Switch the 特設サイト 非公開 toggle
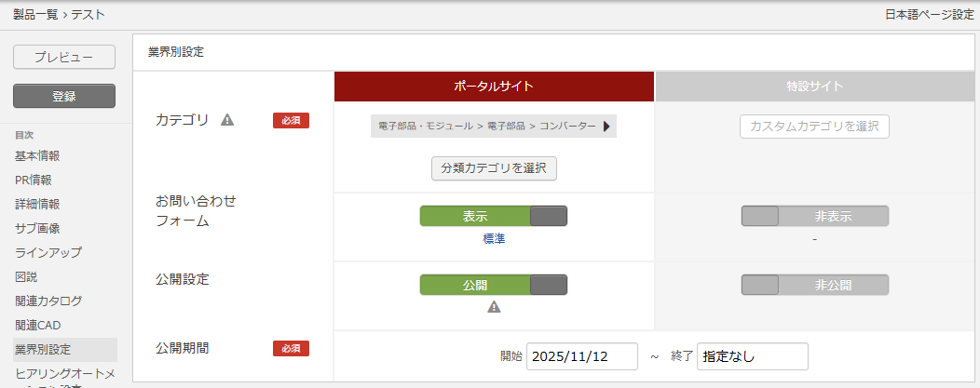980x388 pixels. point(814,285)
